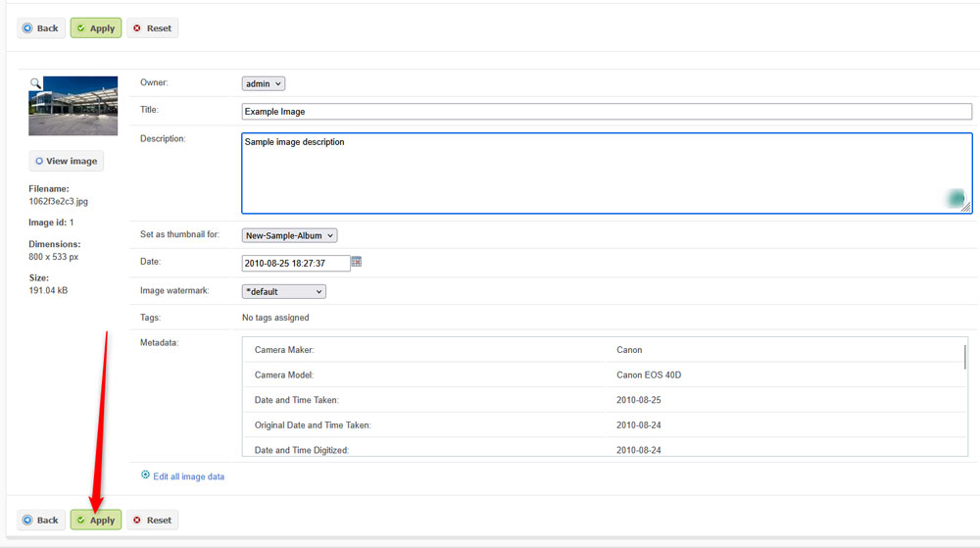The image size is (980, 548).
Task: Click the Image id: 1 text
Action: click(x=51, y=223)
